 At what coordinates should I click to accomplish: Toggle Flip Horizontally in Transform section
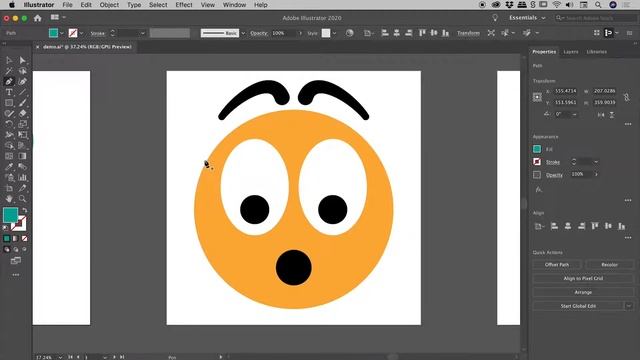[x=601, y=115]
